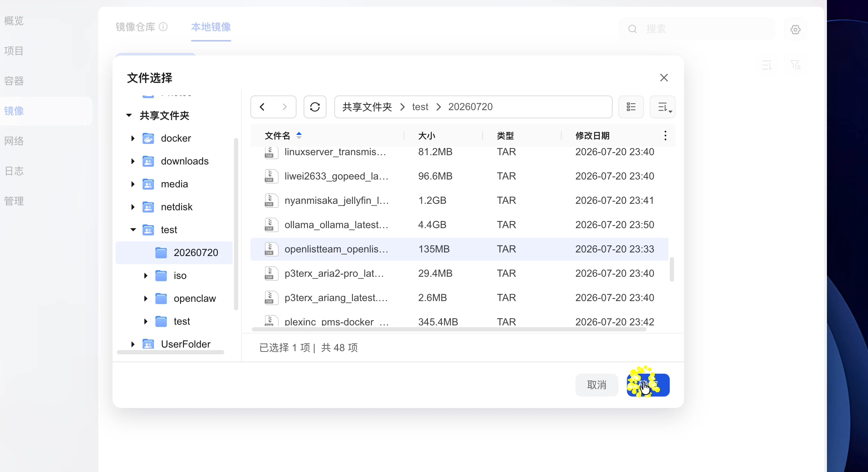Open 容器 in the sidebar
Screen dimensions: 868x472
(14, 81)
